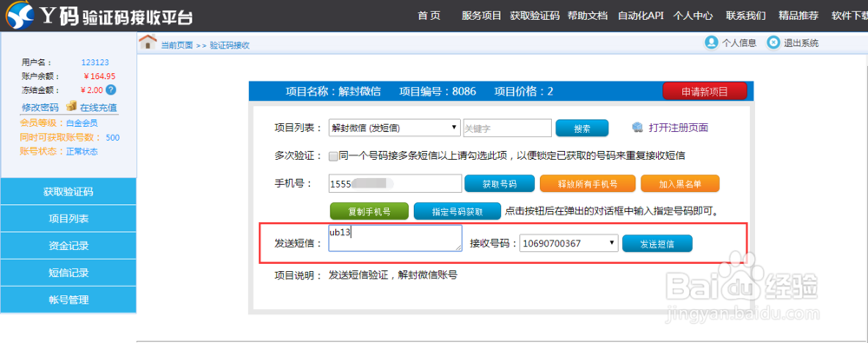
Task: Open 帮助文档 menu item
Action: [x=588, y=16]
